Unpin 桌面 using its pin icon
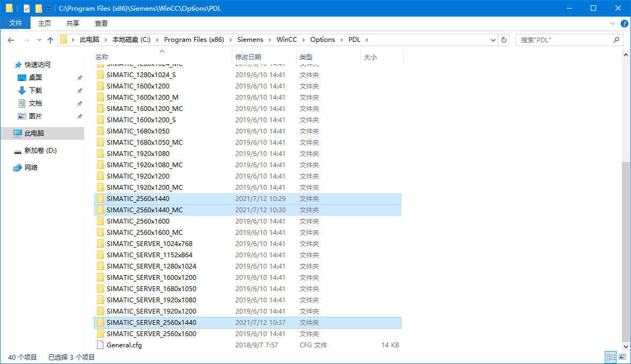The height and width of the screenshot is (364, 631). pyautogui.click(x=80, y=78)
